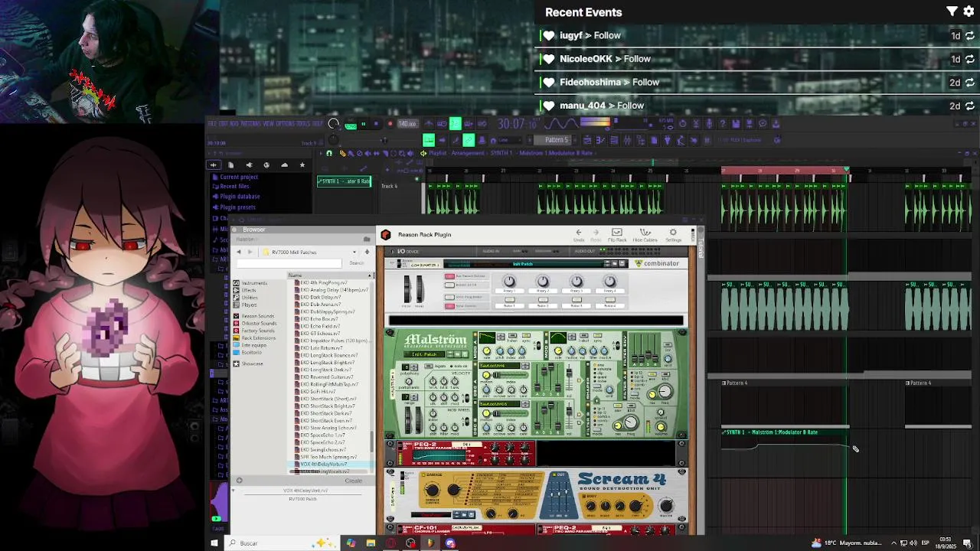Image resolution: width=980 pixels, height=551 pixels.
Task: Expand Current project in FL browser
Action: [239, 177]
